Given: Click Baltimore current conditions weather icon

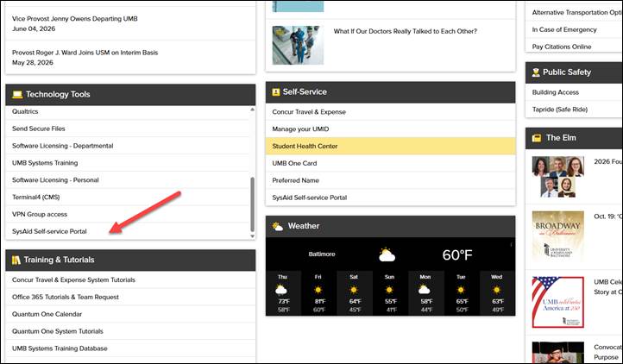Looking at the screenshot, I should tap(387, 254).
